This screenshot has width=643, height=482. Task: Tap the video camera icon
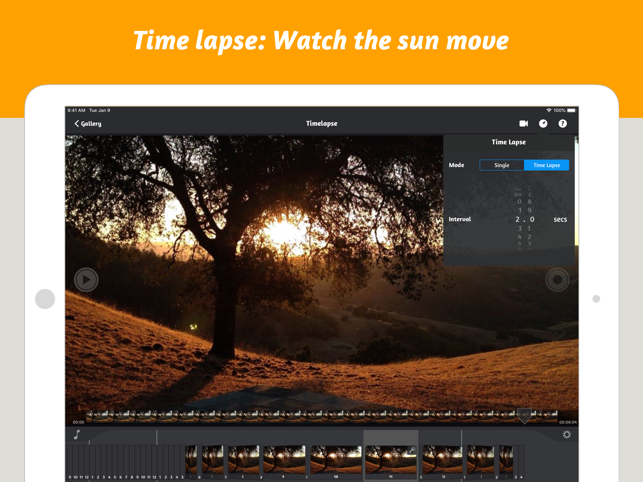click(x=523, y=124)
